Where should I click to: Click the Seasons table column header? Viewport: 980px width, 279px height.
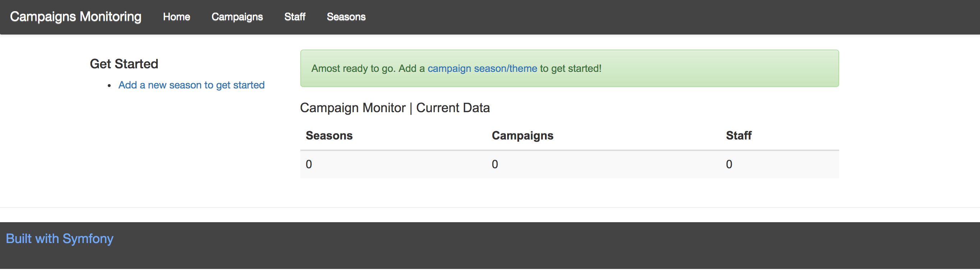(329, 136)
